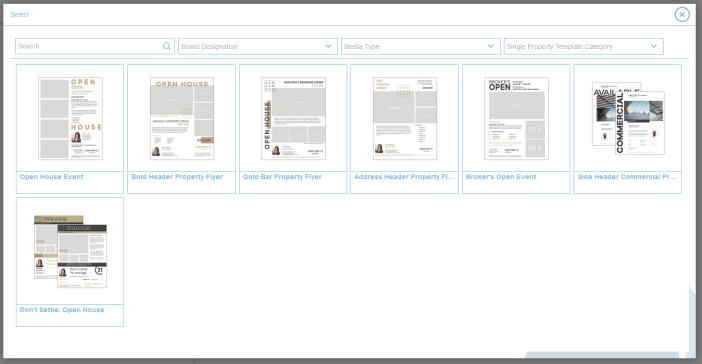The width and height of the screenshot is (702, 364).
Task: Click the Bold Header Property Flyer label
Action: click(177, 177)
